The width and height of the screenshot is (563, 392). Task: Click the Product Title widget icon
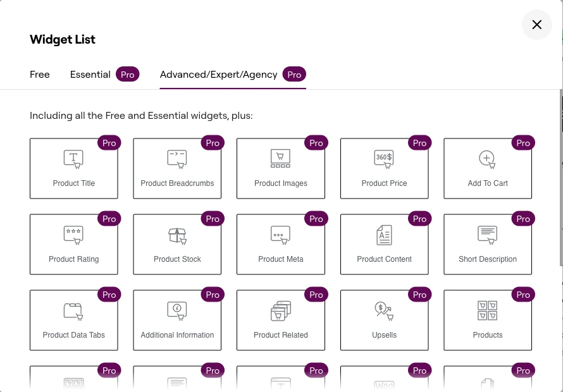coord(74,159)
